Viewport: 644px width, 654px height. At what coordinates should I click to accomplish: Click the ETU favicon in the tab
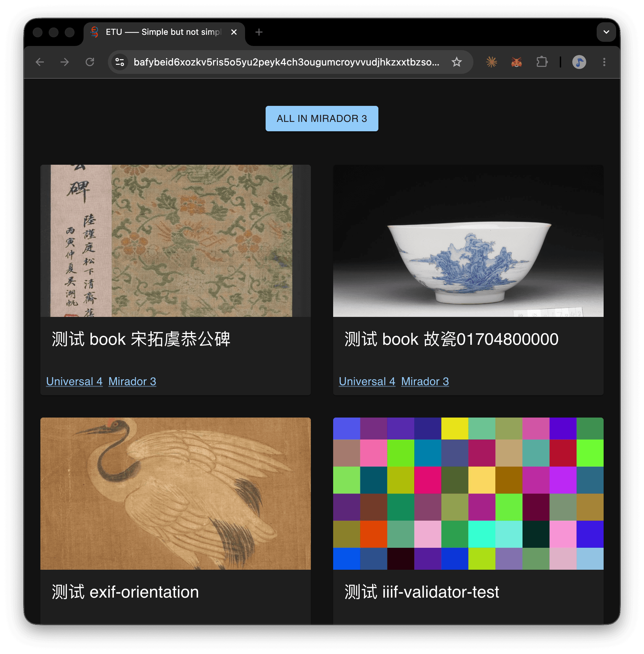pyautogui.click(x=95, y=32)
